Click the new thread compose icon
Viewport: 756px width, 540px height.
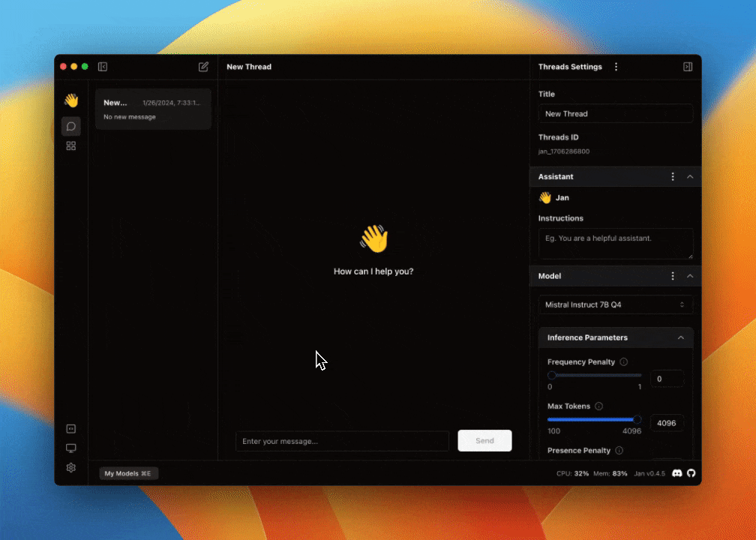(203, 67)
